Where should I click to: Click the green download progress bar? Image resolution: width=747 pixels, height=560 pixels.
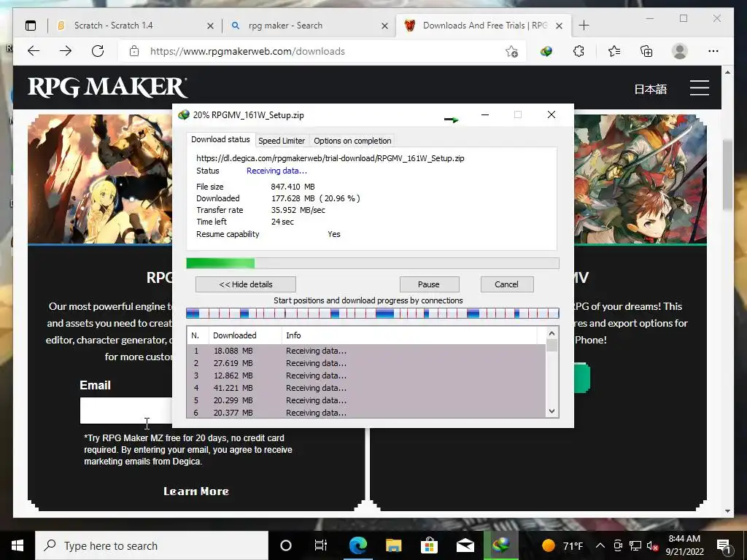373,263
